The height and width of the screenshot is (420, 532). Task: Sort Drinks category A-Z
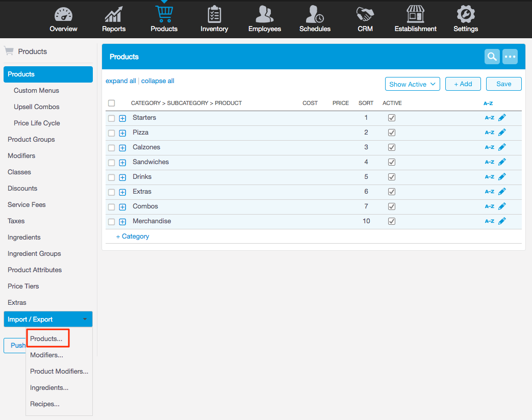[x=489, y=177]
